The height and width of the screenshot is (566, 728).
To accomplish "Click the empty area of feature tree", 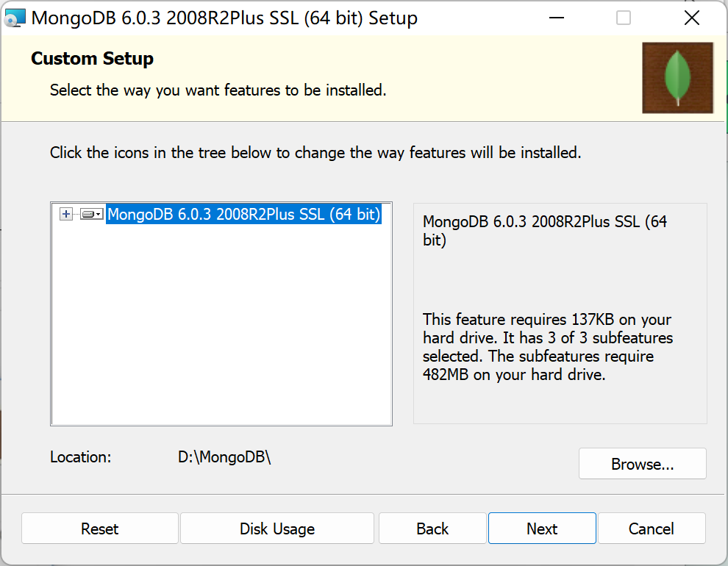I will [221, 331].
